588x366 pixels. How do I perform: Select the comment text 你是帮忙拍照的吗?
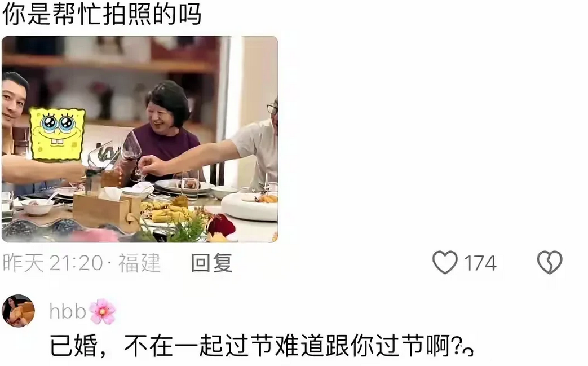[x=102, y=15]
